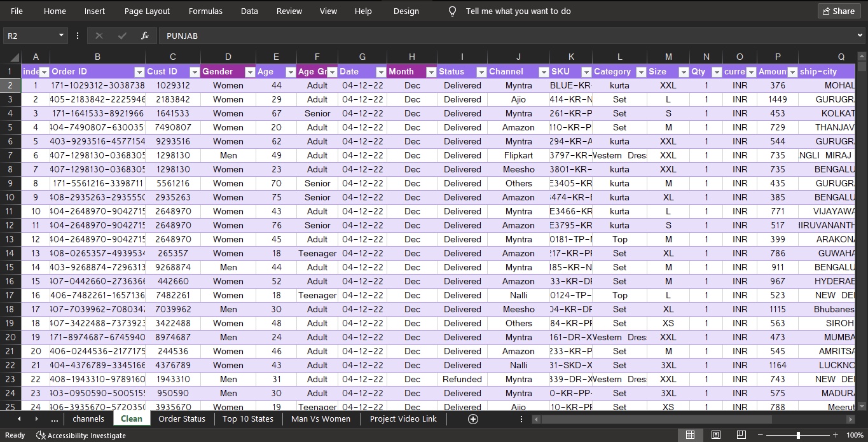Click the Share button
The image size is (868, 442).
838,11
